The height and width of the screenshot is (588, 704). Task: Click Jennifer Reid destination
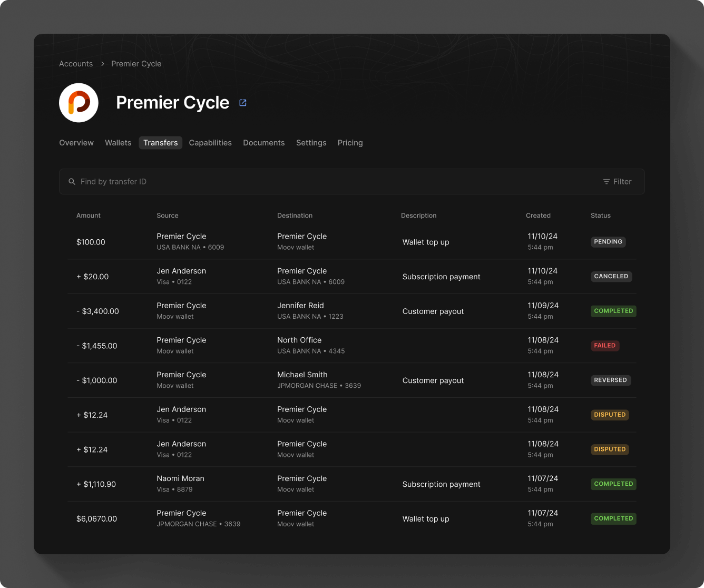(x=300, y=306)
